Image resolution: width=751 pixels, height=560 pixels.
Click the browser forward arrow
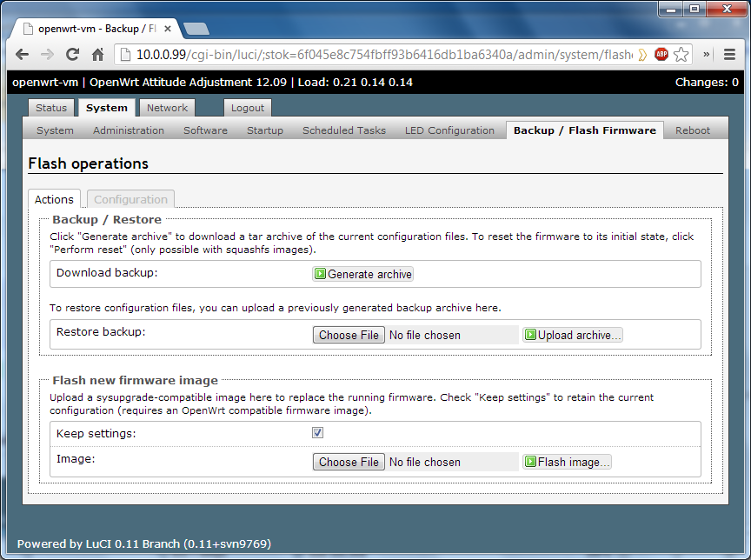pos(47,55)
